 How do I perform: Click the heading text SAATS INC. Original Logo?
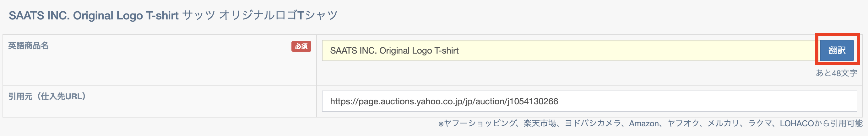click(x=76, y=15)
